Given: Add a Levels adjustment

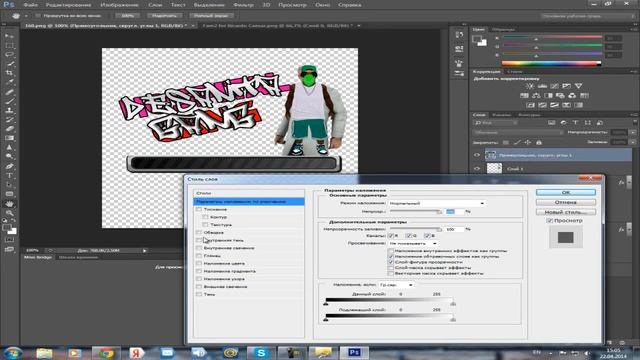Looking at the screenshot, I should (x=542, y=86).
